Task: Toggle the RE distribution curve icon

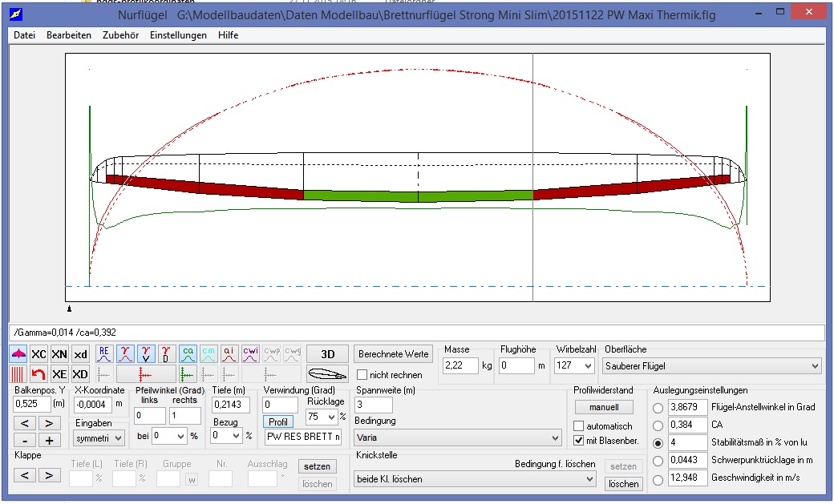Action: 103,354
